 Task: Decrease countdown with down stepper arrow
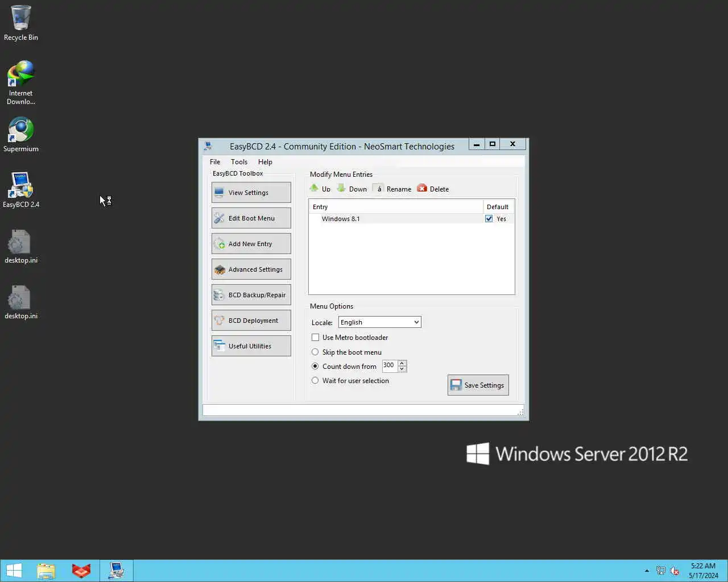pos(402,369)
